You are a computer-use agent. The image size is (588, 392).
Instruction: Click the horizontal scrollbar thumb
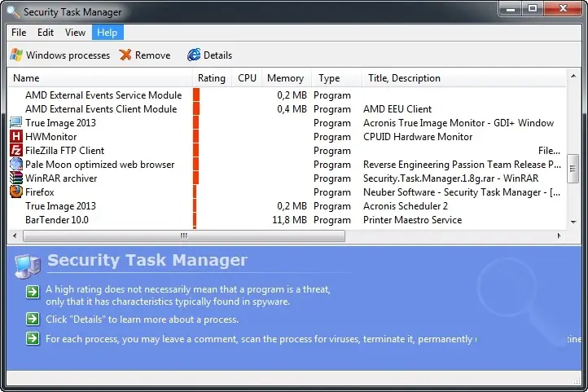[184, 236]
